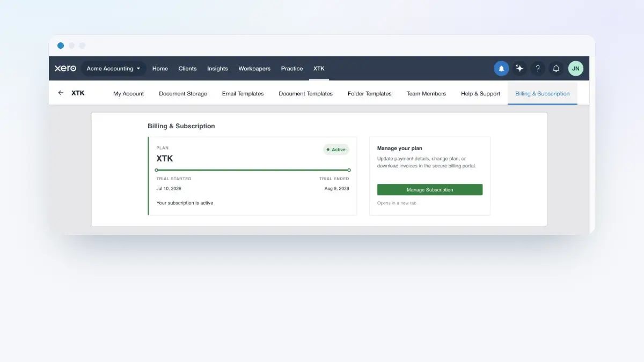Viewport: 644px width, 362px height.
Task: Open the JN user avatar menu
Action: (575, 69)
